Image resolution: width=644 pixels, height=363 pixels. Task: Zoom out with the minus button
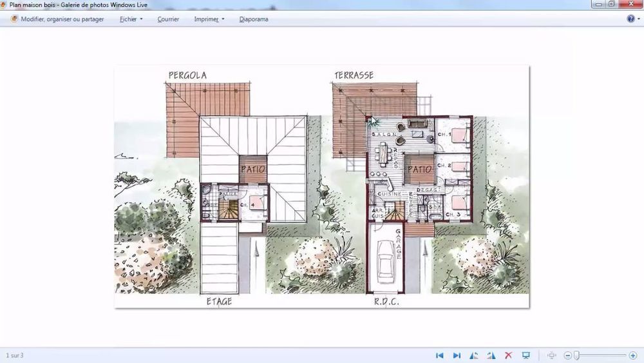[x=567, y=355]
